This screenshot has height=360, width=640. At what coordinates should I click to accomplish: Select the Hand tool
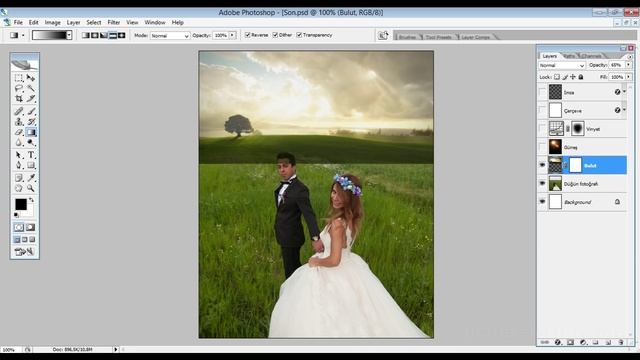pyautogui.click(x=19, y=188)
